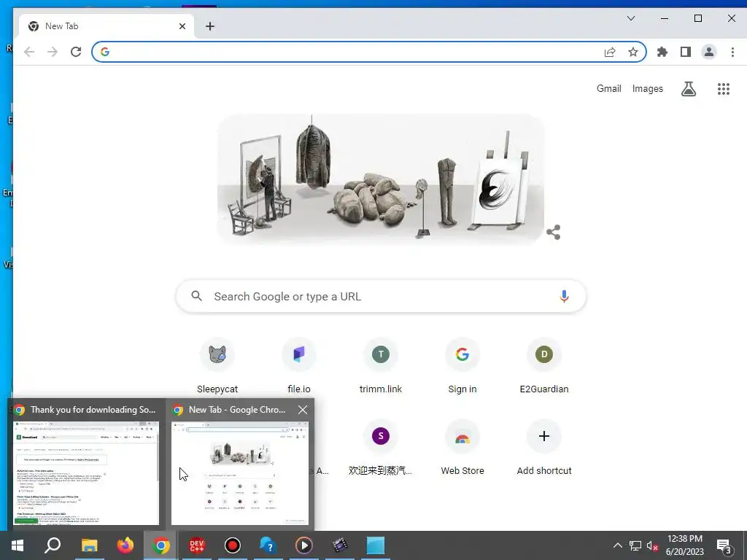Click the Chrome forward arrow

(x=53, y=52)
